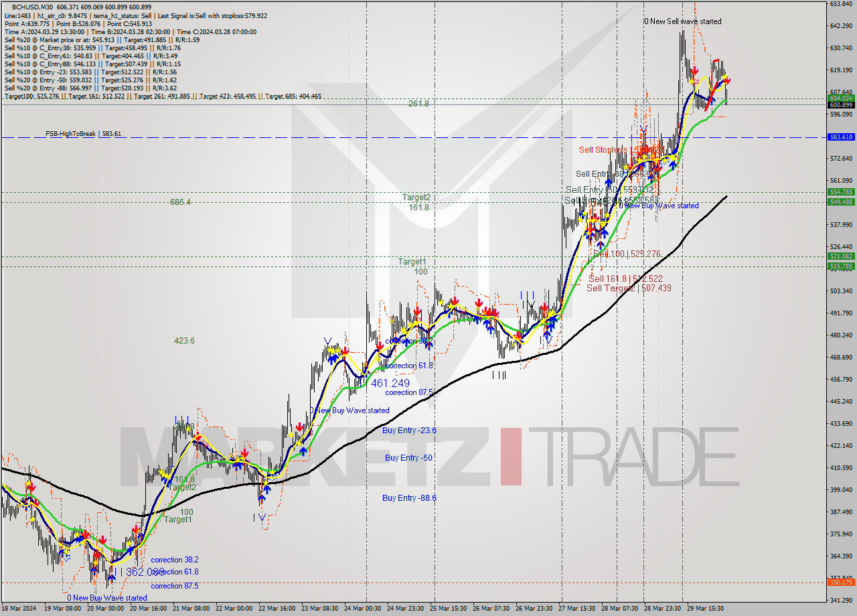Select the green 685.4 Fibonacci label
The image size is (857, 616).
(x=180, y=202)
